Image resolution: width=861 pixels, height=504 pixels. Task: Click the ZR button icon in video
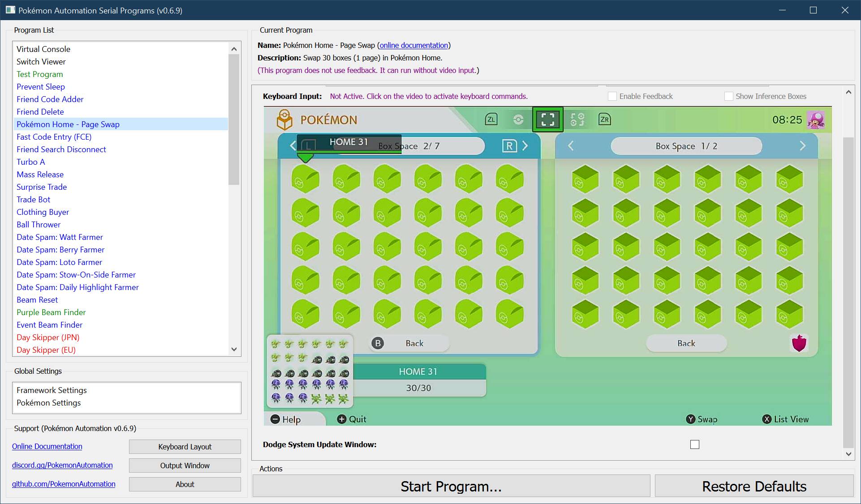tap(604, 120)
